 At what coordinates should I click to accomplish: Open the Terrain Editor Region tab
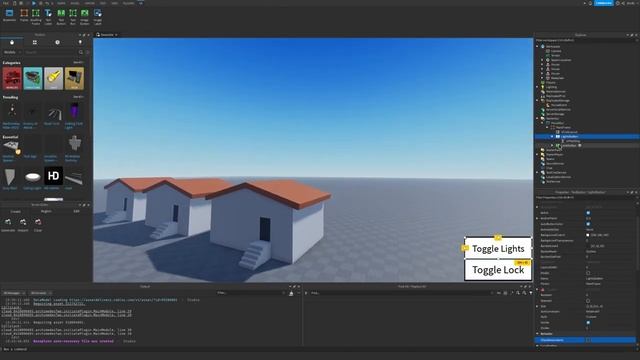pos(46,211)
